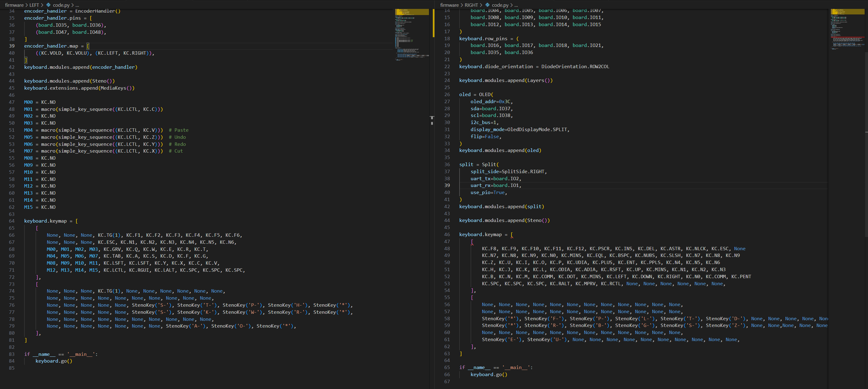Viewport: 868px width, 389px height.
Task: Click Python file icon in RIGHT breadcrumb
Action: (487, 5)
